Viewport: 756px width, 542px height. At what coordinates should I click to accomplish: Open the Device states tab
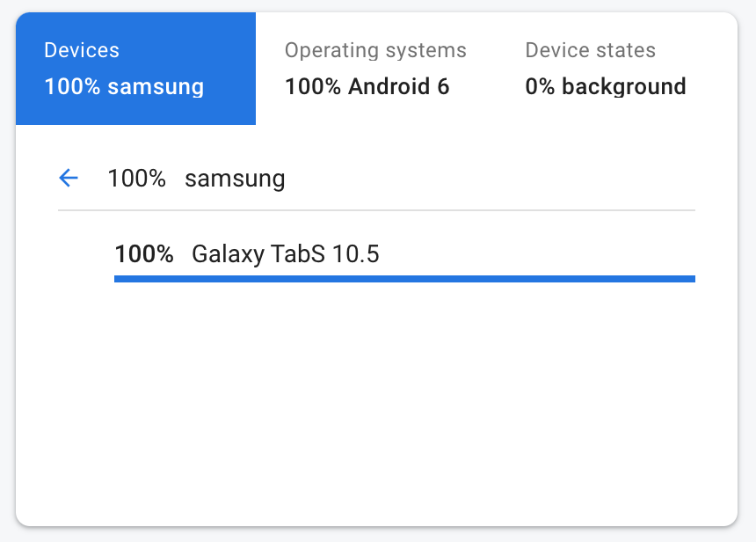605,69
